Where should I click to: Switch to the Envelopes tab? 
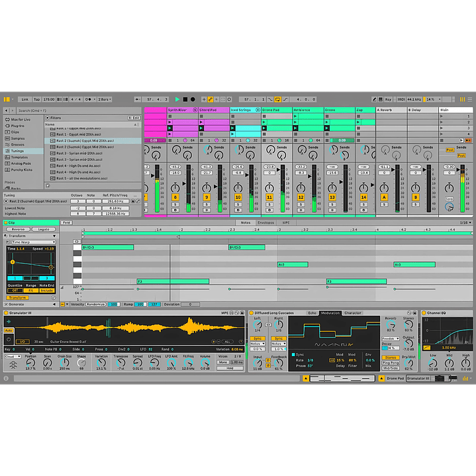(x=265, y=222)
